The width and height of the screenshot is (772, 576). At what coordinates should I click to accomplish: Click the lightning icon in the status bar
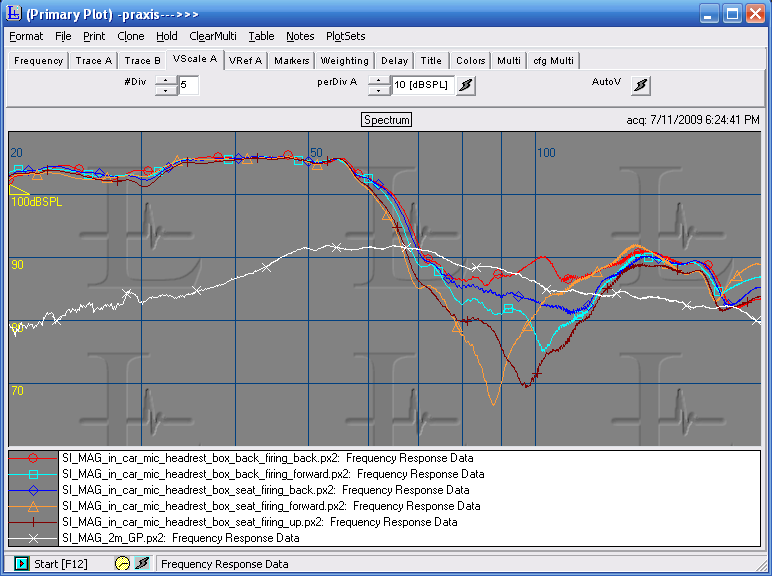(x=142, y=563)
